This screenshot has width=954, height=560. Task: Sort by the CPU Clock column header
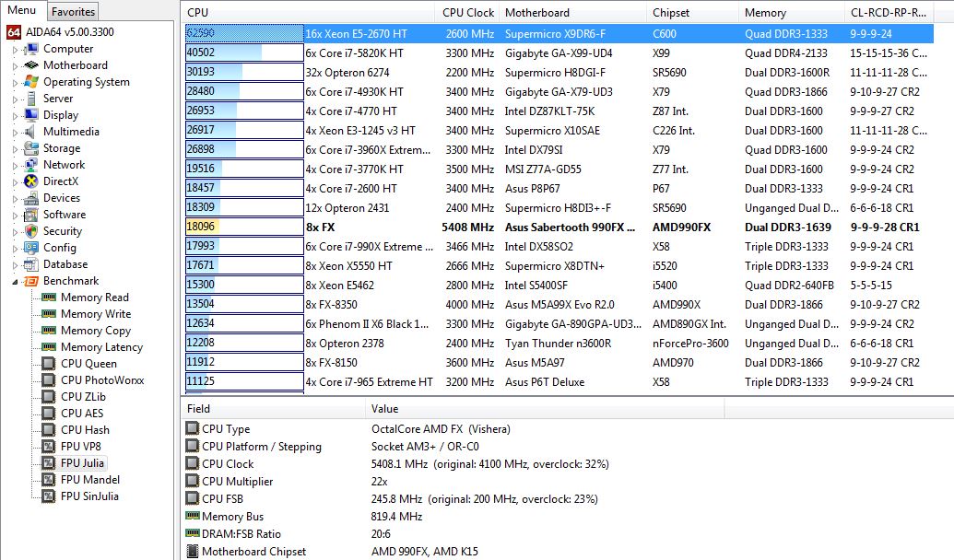click(467, 13)
